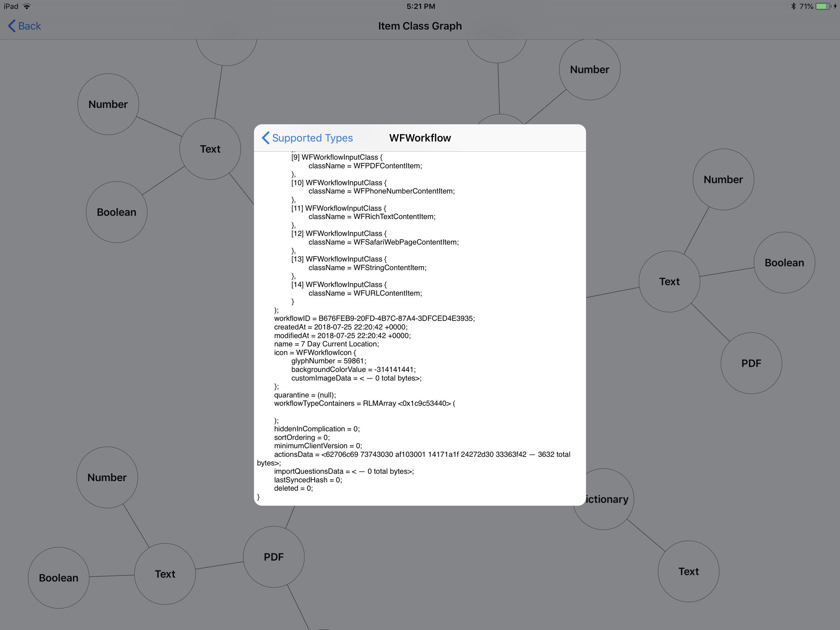Viewport: 840px width, 630px height.
Task: Tap the backgroundColorValue line
Action: (x=354, y=369)
